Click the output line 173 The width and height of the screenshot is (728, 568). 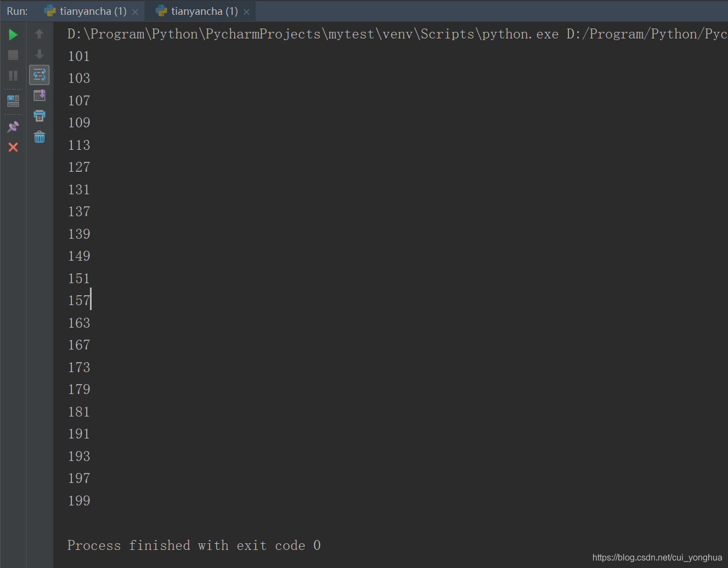[79, 367]
